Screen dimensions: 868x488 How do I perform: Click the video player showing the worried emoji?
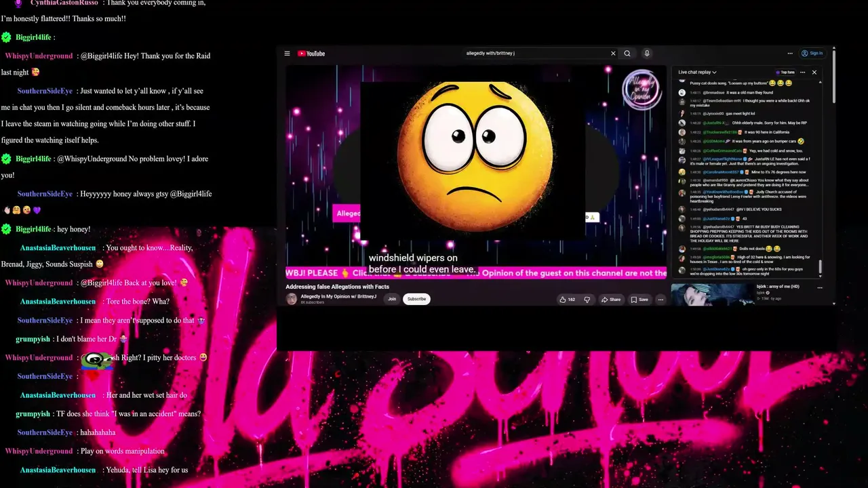pyautogui.click(x=476, y=171)
